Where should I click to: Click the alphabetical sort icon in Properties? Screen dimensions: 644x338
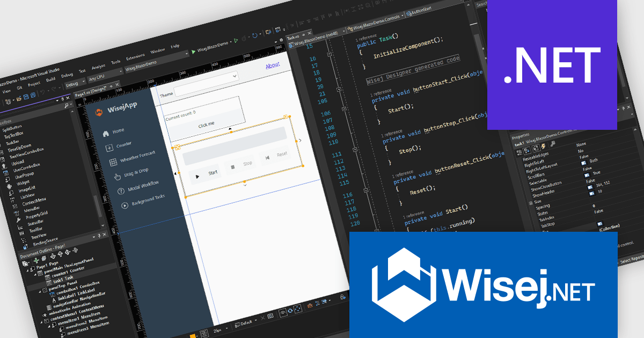[526, 150]
